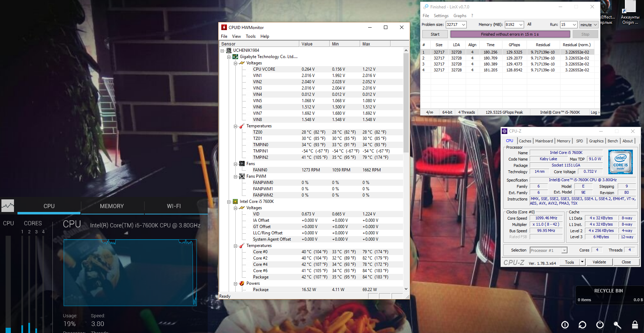Click the Gigabyte Technology motherboard icon
The image size is (644, 333).
point(235,57)
